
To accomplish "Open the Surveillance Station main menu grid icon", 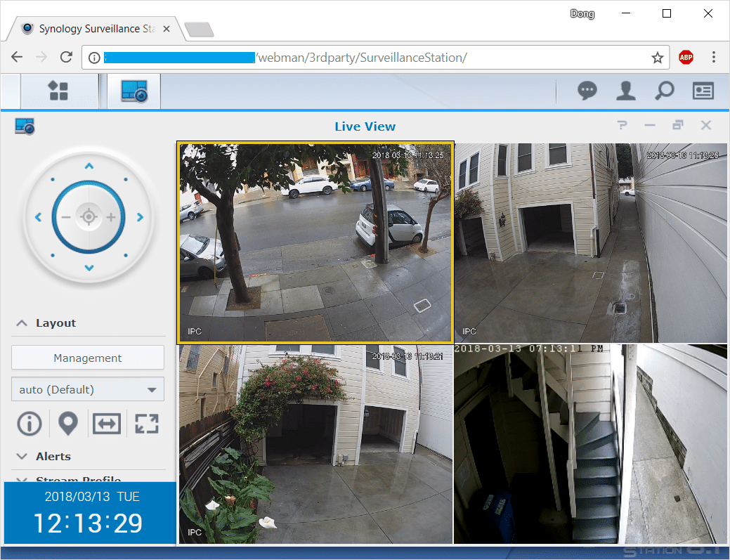I will (58, 91).
